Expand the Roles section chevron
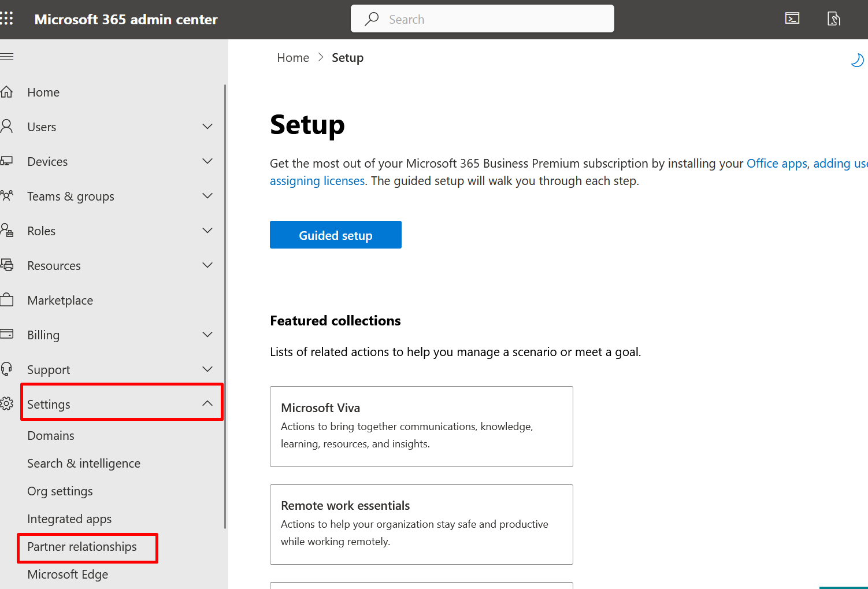Image resolution: width=868 pixels, height=589 pixels. 207,230
